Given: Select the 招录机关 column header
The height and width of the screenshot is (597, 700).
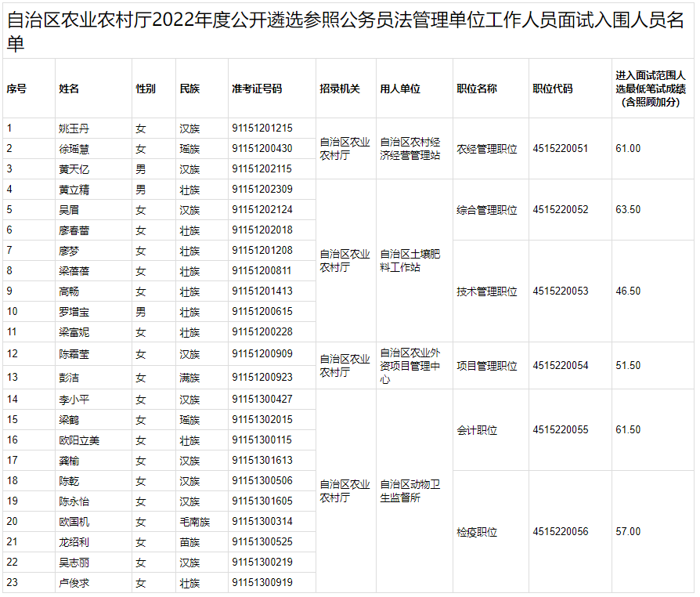Looking at the screenshot, I should pyautogui.click(x=340, y=89).
